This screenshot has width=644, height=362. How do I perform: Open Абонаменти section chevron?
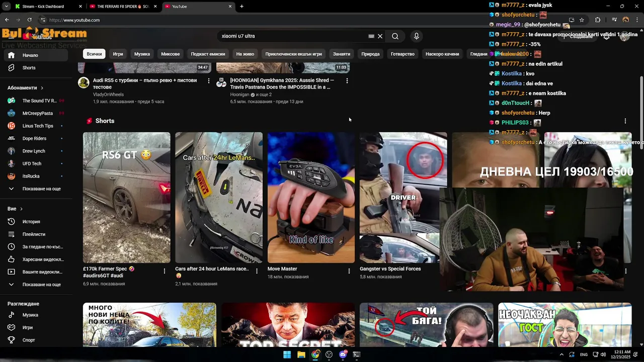click(42, 88)
